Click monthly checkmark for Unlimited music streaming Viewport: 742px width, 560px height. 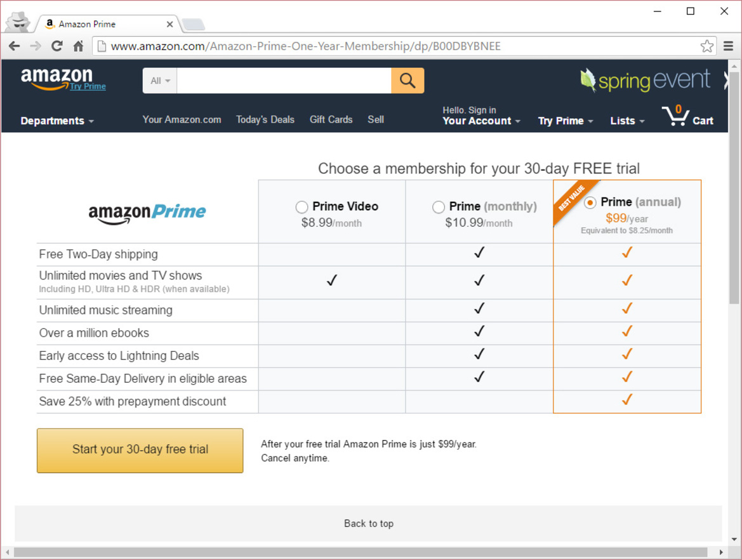point(479,308)
